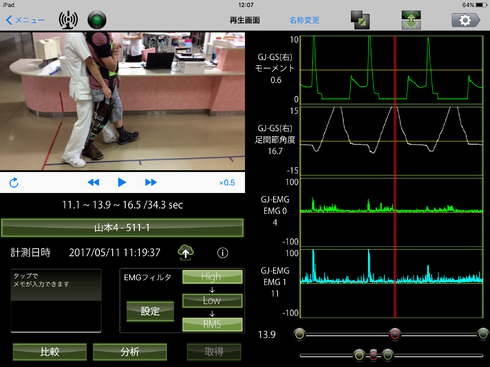Toggle the High EMG filter
This screenshot has height=367, width=490.
click(x=212, y=277)
